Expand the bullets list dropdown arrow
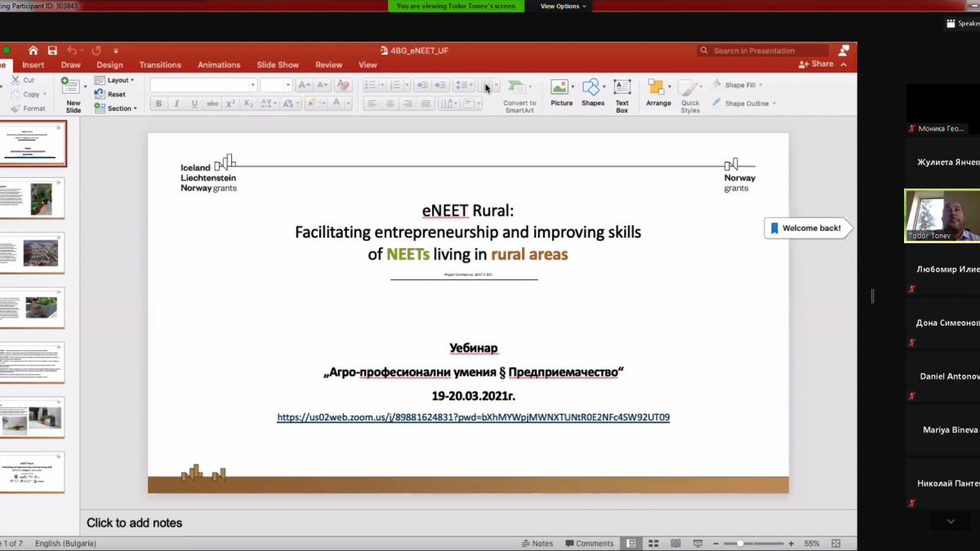 pyautogui.click(x=381, y=85)
